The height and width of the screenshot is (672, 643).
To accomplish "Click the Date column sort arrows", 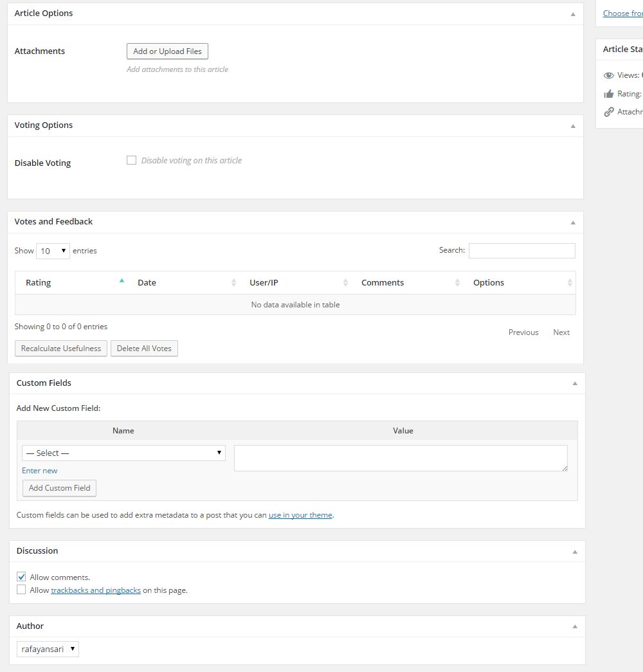I will [x=233, y=282].
